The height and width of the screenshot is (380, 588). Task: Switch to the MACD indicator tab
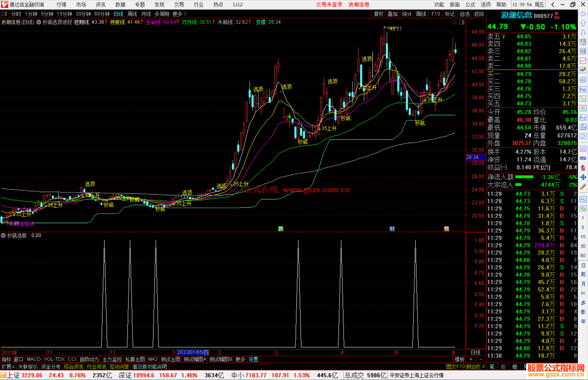[33, 359]
